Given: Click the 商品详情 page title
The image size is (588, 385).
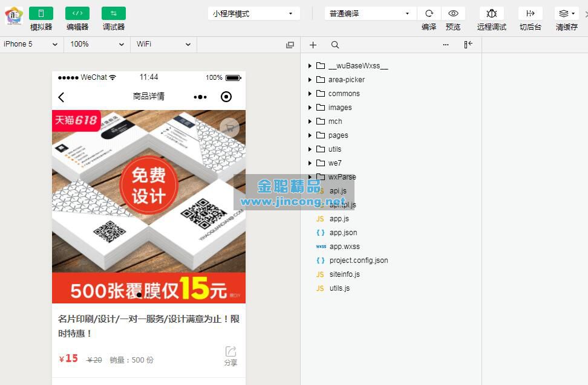Looking at the screenshot, I should tap(149, 96).
